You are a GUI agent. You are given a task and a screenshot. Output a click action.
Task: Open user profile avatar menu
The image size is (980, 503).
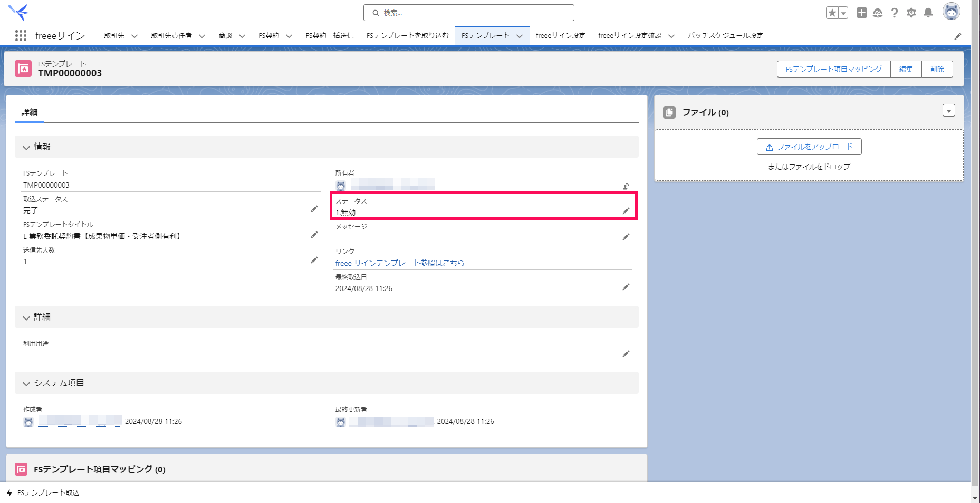pos(952,12)
